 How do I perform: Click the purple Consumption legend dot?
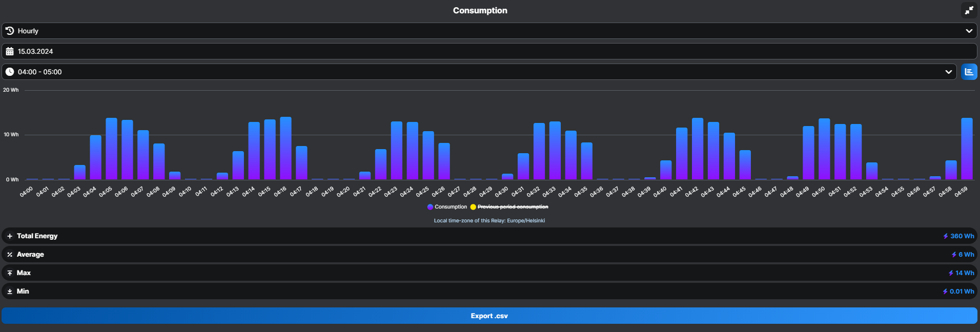[430, 207]
